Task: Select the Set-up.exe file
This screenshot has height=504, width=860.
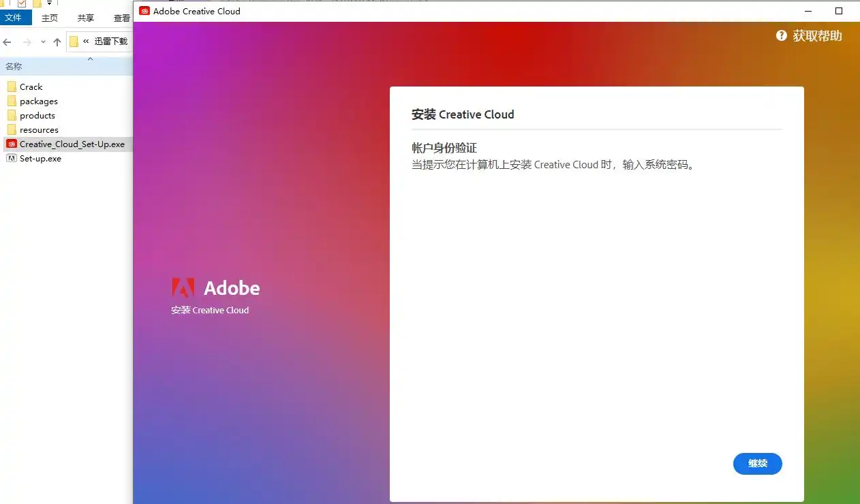Action: coord(40,158)
